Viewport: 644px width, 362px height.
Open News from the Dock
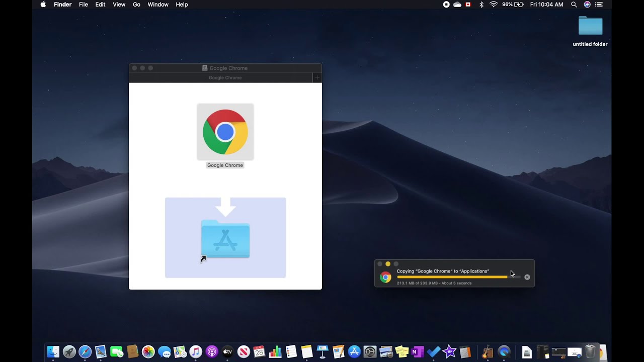click(244, 352)
